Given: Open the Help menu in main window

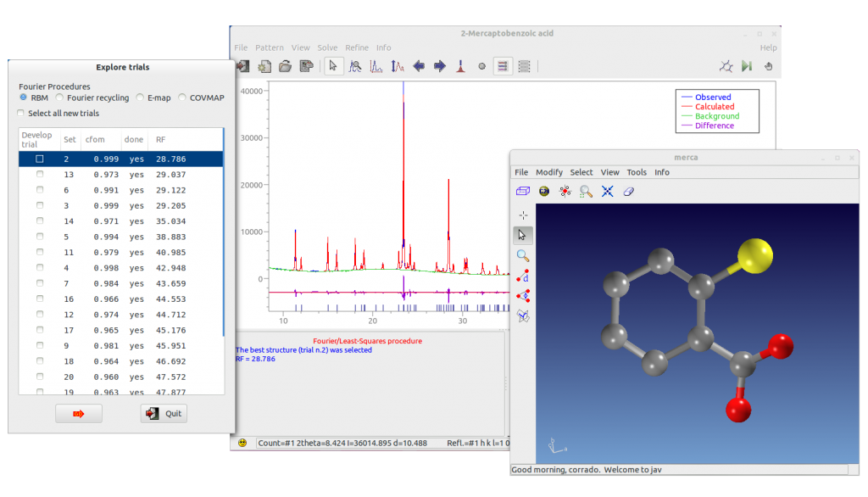Looking at the screenshot, I should [768, 47].
